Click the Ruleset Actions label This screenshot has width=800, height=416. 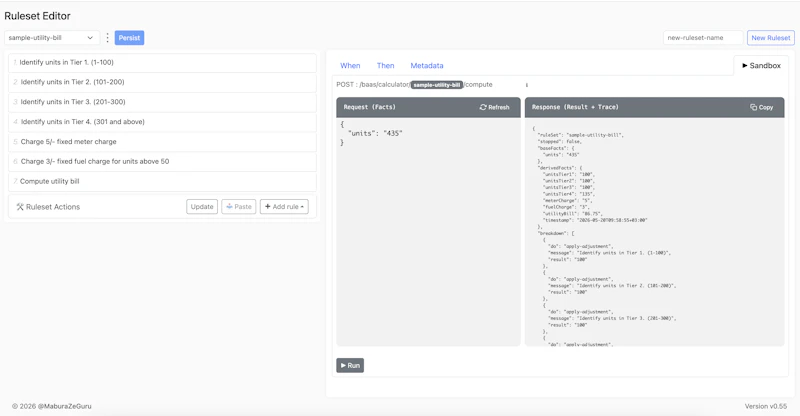[53, 207]
